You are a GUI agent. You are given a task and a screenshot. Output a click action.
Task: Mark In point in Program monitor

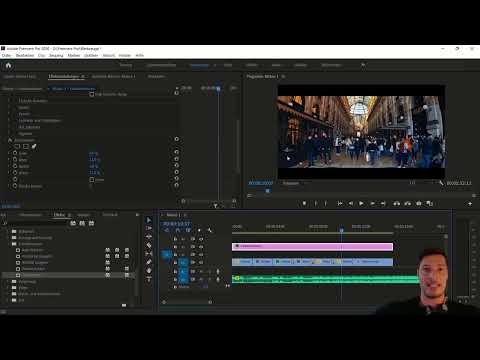(x=316, y=203)
